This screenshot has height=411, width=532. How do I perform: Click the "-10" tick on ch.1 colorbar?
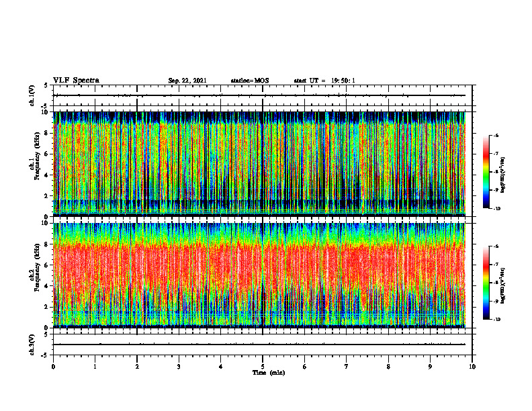497,209
